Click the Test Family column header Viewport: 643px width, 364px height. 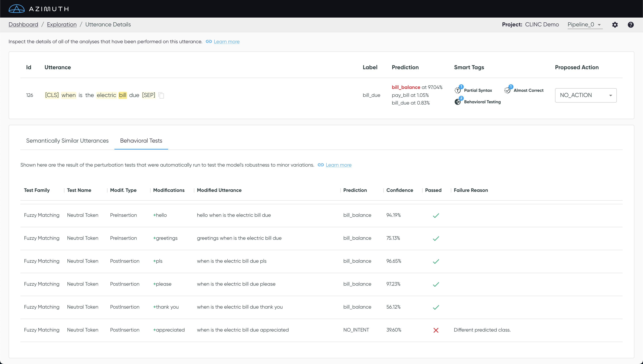point(37,190)
